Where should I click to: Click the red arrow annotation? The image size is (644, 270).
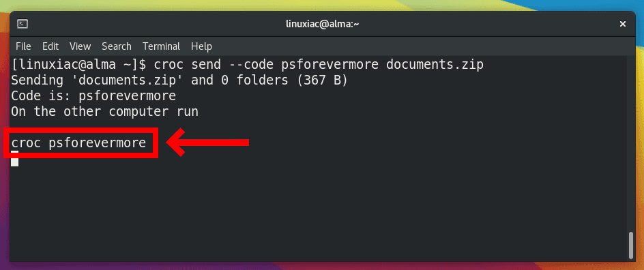(208, 142)
